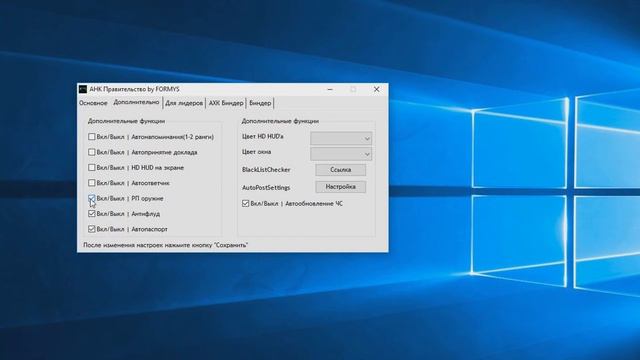Image resolution: width=640 pixels, height=360 pixels.
Task: Click the Цвет HD HUD'a label
Action: (x=262, y=136)
